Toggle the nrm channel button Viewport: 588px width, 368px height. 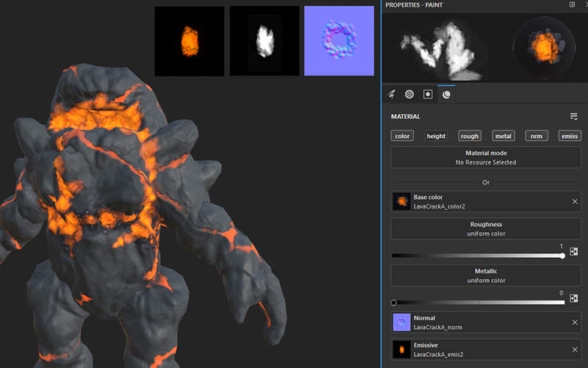[537, 136]
